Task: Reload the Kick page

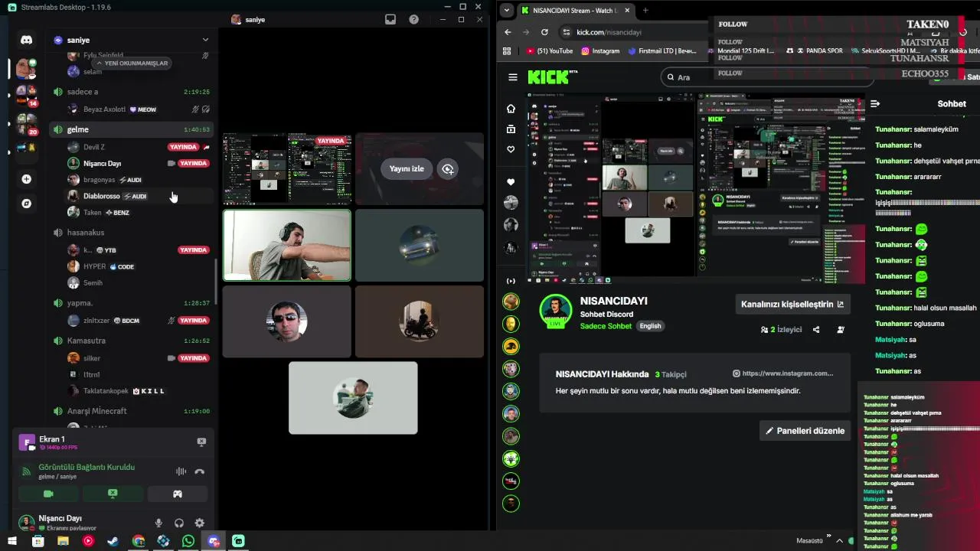Action: 544,32
